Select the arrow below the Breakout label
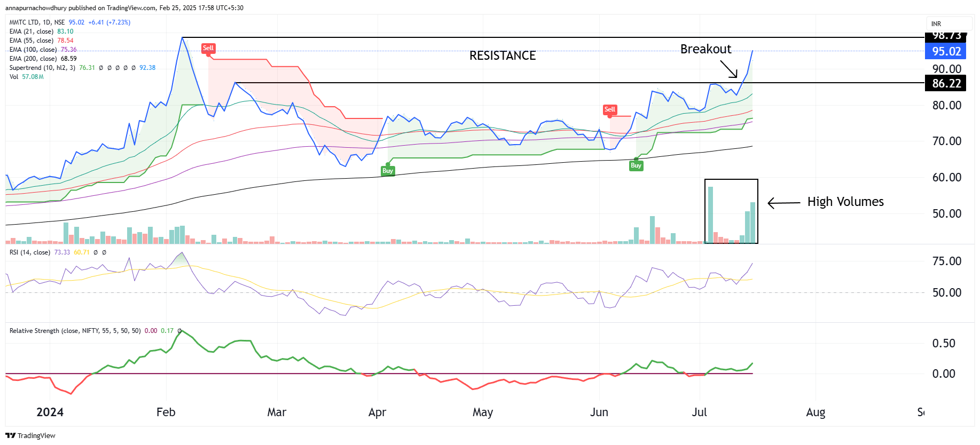The height and width of the screenshot is (445, 980). [728, 69]
